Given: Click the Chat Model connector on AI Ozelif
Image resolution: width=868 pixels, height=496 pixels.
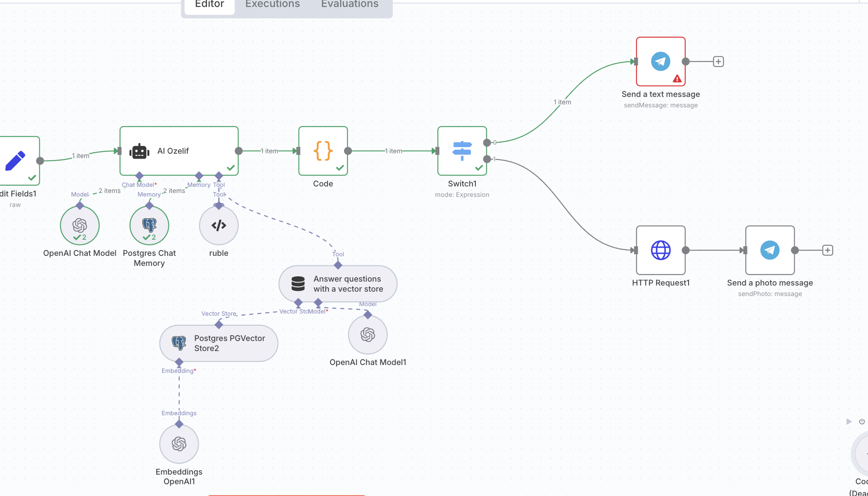Looking at the screenshot, I should click(x=139, y=176).
